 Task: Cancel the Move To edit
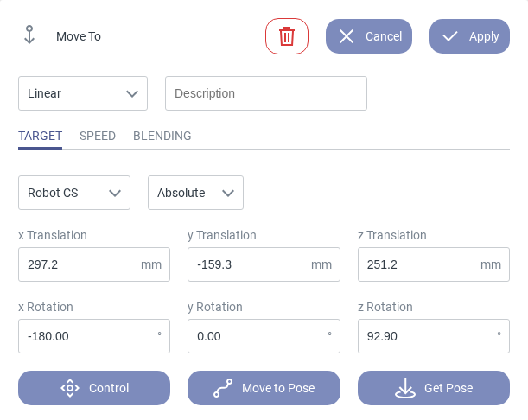point(369,36)
